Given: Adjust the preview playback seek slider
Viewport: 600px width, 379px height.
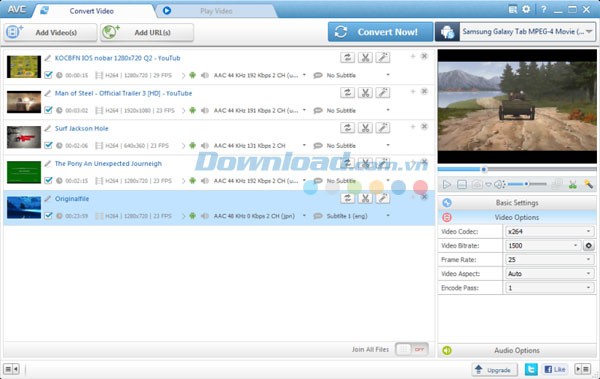Looking at the screenshot, I should pyautogui.click(x=517, y=169).
